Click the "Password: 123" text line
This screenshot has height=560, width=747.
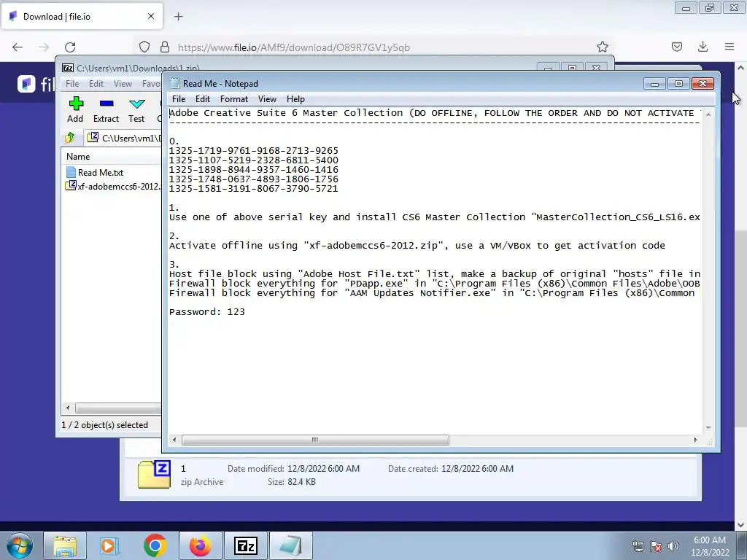206,312
